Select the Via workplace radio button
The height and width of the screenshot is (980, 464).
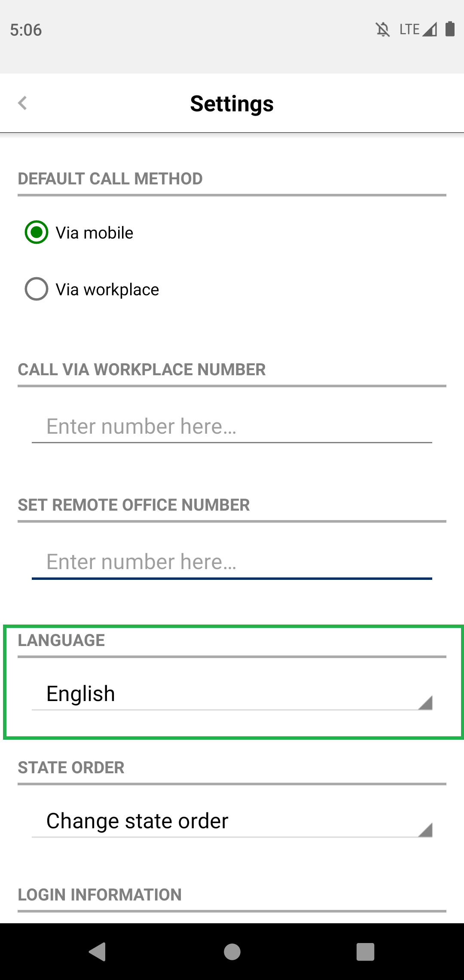pos(37,289)
